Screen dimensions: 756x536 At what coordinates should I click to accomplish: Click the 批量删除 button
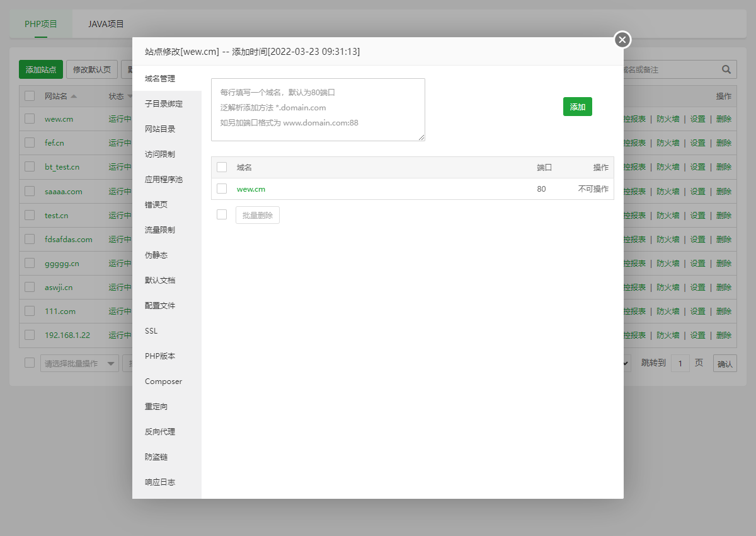coord(257,215)
